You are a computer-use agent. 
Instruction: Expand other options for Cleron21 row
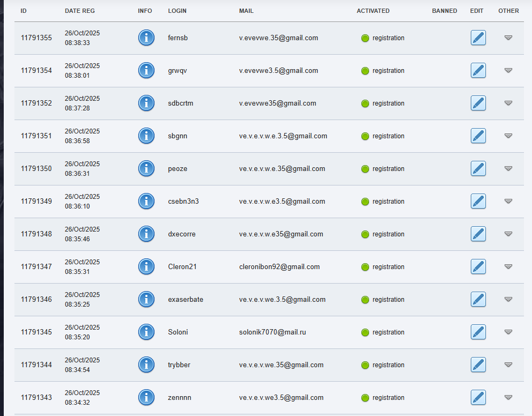[508, 267]
